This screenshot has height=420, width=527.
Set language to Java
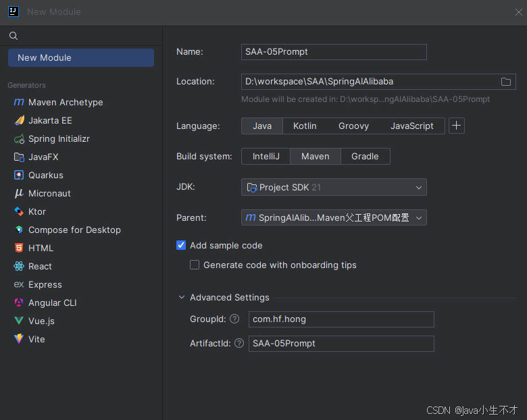(x=262, y=126)
